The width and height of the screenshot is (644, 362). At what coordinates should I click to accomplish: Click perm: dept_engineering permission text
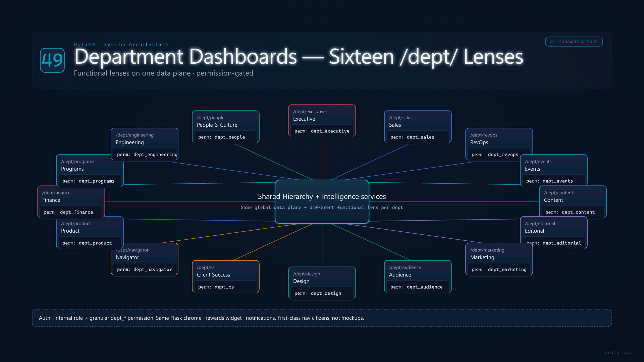(147, 155)
